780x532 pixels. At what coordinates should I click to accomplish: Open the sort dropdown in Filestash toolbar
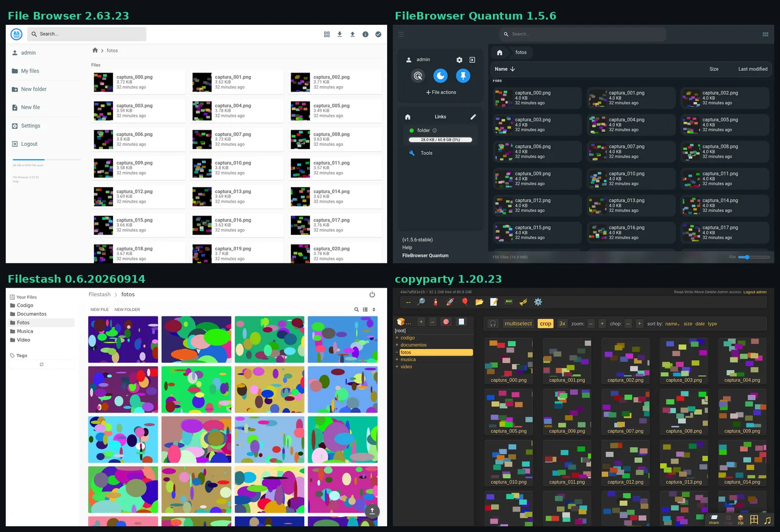(374, 310)
